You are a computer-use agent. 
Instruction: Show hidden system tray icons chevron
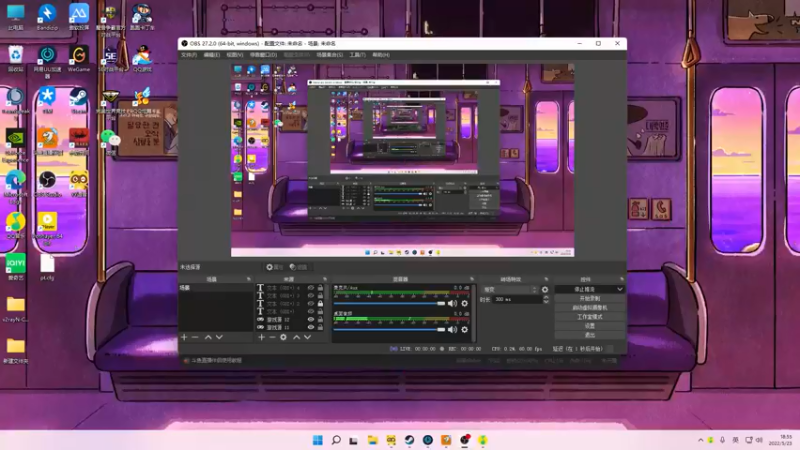pos(701,440)
